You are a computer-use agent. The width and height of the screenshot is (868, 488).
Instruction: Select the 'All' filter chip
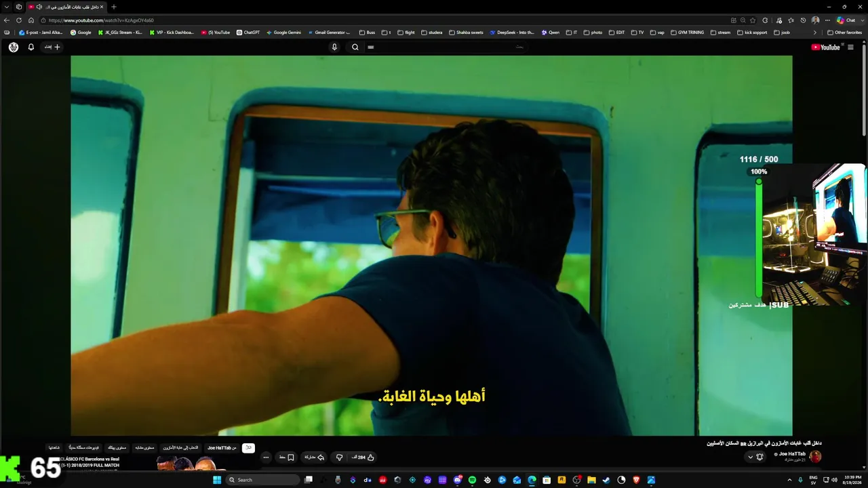point(248,448)
